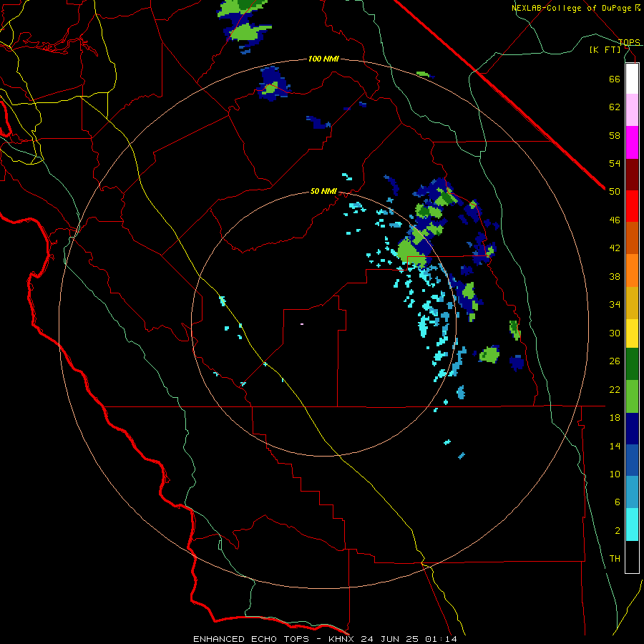This screenshot has height=644, width=644.
Task: Click the TOPS legend title
Action: tap(629, 42)
